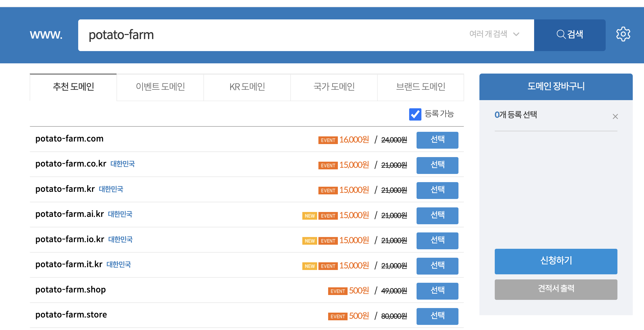Open the settings gear icon
Screen dimensions: 644x330
point(623,34)
